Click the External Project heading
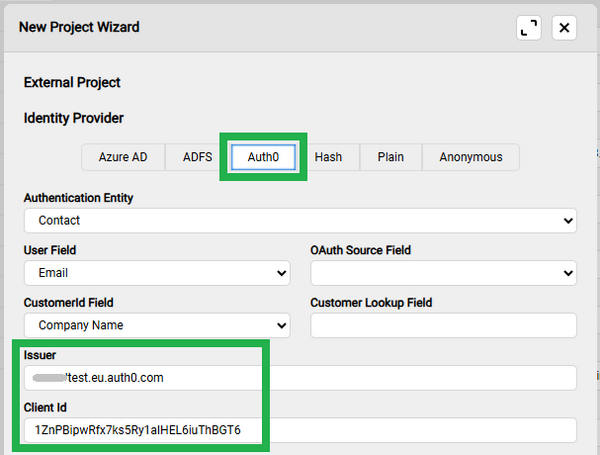Viewport: 600px width, 455px height. click(72, 83)
